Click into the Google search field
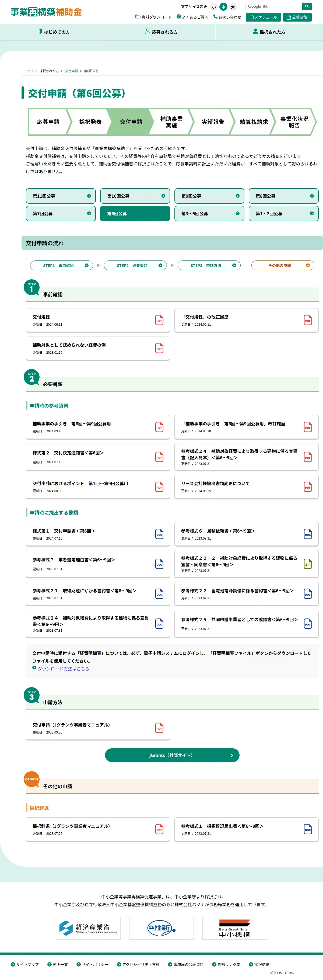323x980 pixels. (273, 6)
